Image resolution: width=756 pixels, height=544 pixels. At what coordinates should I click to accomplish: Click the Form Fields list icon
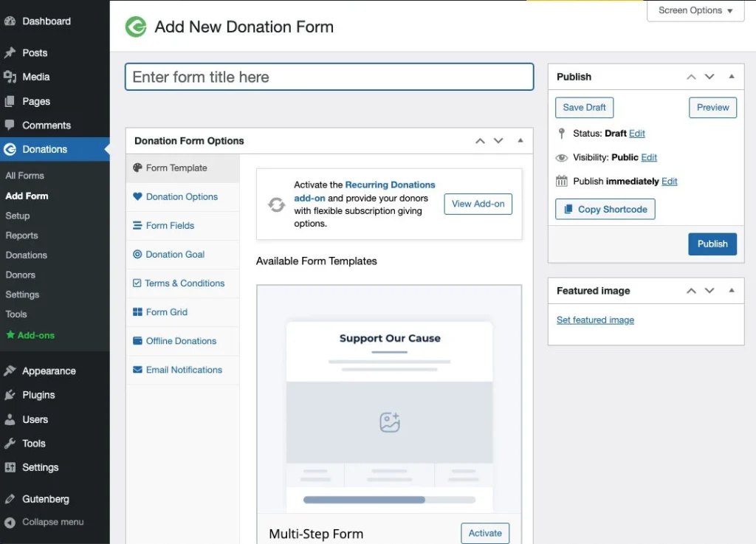pyautogui.click(x=137, y=225)
